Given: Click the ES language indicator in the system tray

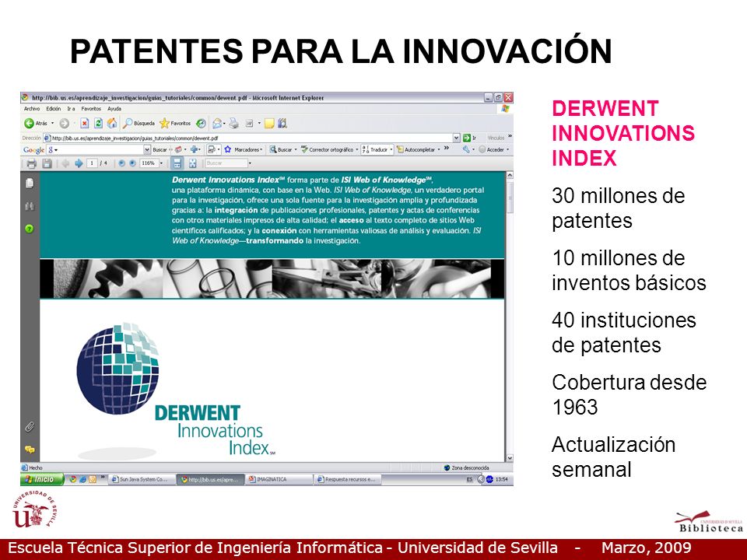Looking at the screenshot, I should click(469, 480).
